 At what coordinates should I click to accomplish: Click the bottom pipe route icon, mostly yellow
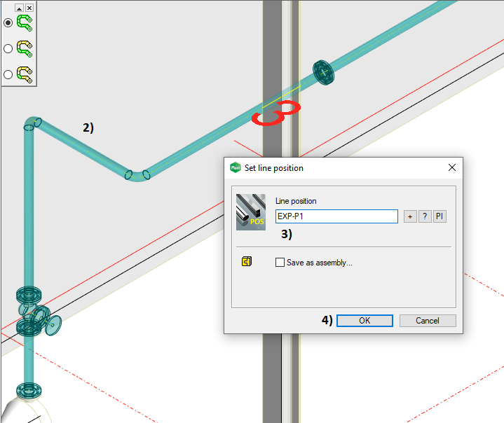tap(25, 75)
